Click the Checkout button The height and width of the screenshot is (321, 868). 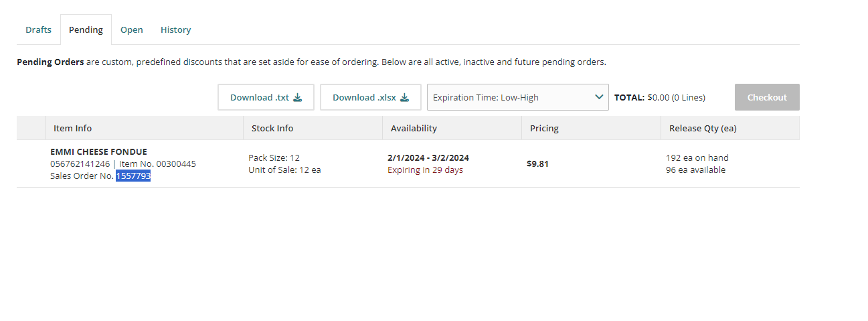(x=767, y=97)
